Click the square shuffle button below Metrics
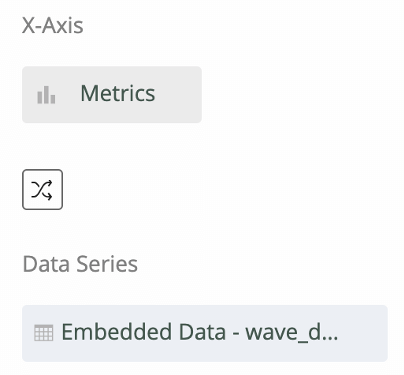The height and width of the screenshot is (375, 404). click(x=42, y=190)
